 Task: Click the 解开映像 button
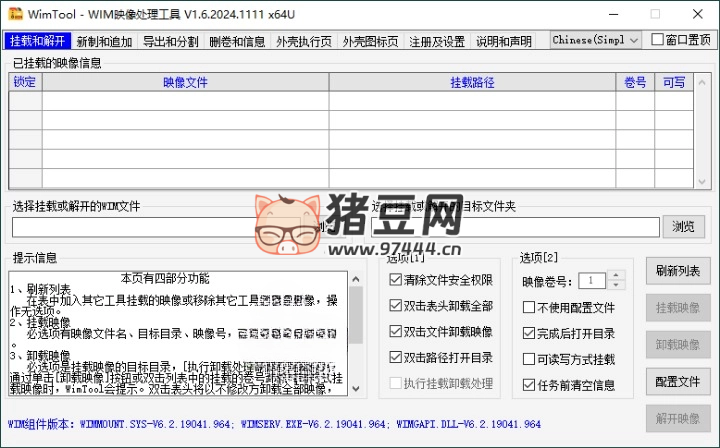click(678, 419)
